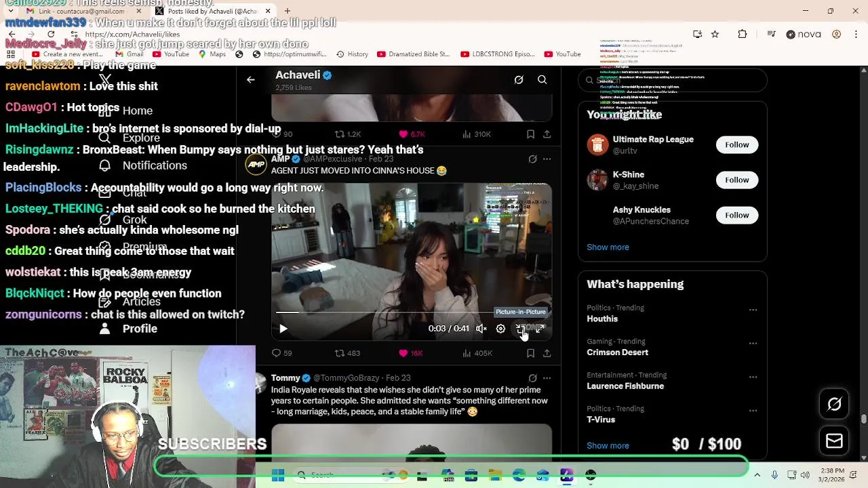
Task: Bookmark this page with the star icon
Action: click(715, 34)
